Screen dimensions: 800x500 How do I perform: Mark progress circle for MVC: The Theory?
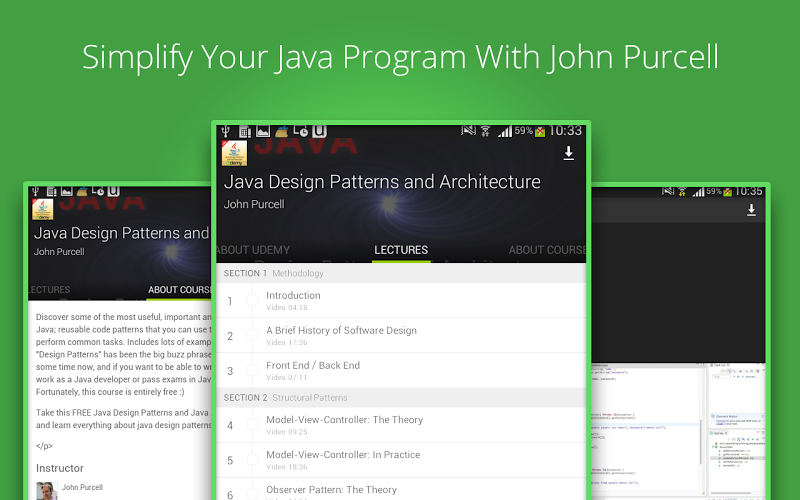coord(253,424)
